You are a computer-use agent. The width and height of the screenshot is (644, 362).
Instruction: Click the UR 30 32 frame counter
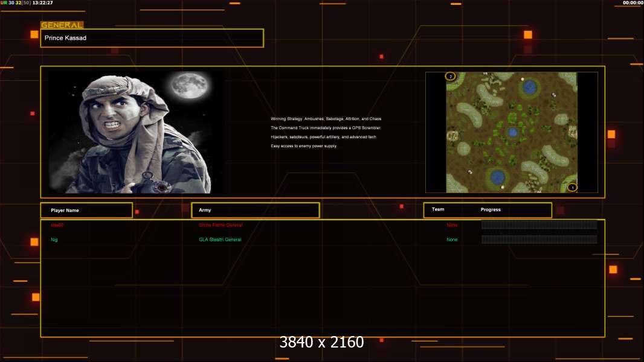16,2
